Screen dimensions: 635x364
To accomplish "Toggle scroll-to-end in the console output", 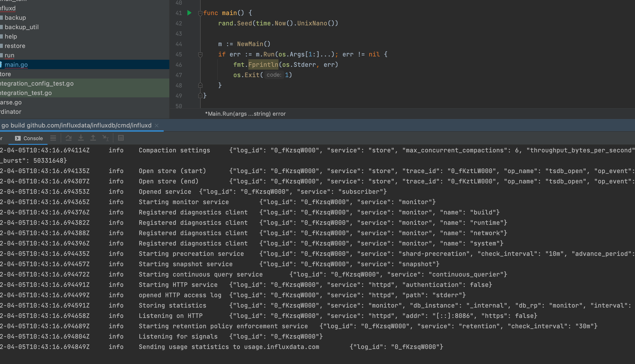I will coord(69,138).
